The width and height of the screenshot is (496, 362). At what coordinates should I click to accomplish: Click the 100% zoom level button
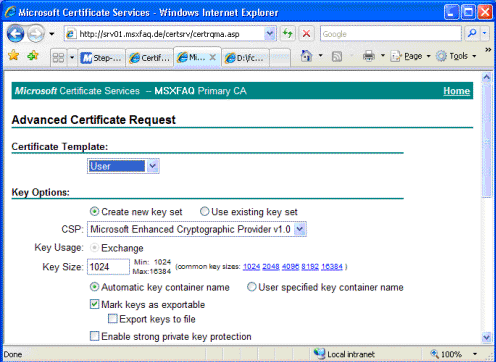click(446, 354)
